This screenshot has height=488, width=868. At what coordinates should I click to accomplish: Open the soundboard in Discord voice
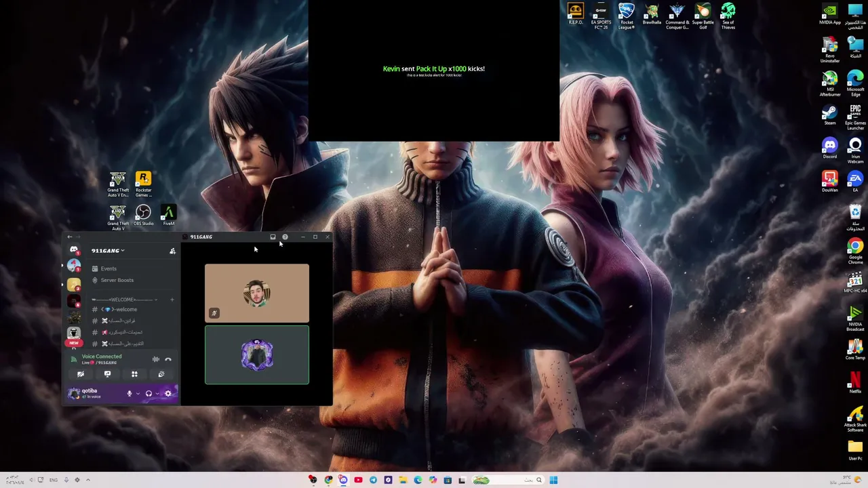click(x=161, y=374)
